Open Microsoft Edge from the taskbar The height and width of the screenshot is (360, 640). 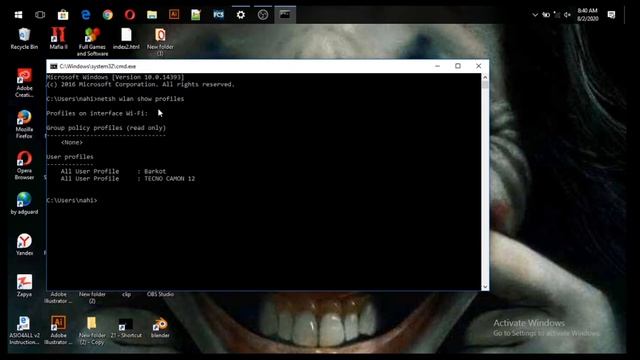tap(86, 15)
